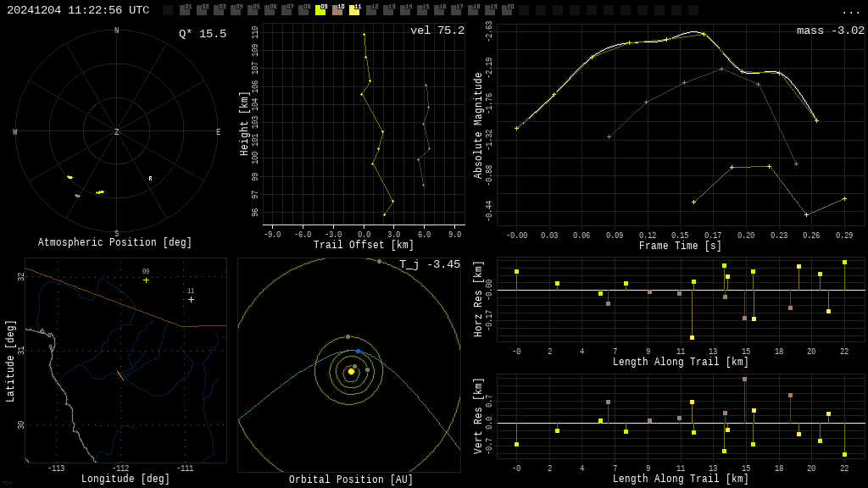Image resolution: width=868 pixels, height=488 pixels.
Task: Select station square 18 in the top bar
Action: (x=472, y=10)
